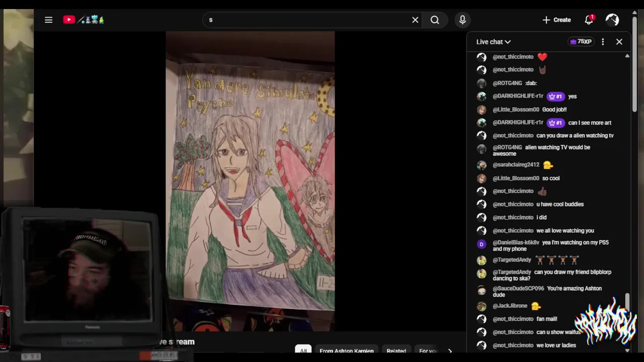This screenshot has width=644, height=362.
Task: Click @Little_Blossom00 avatar beside Good job!!
Action: click(481, 110)
